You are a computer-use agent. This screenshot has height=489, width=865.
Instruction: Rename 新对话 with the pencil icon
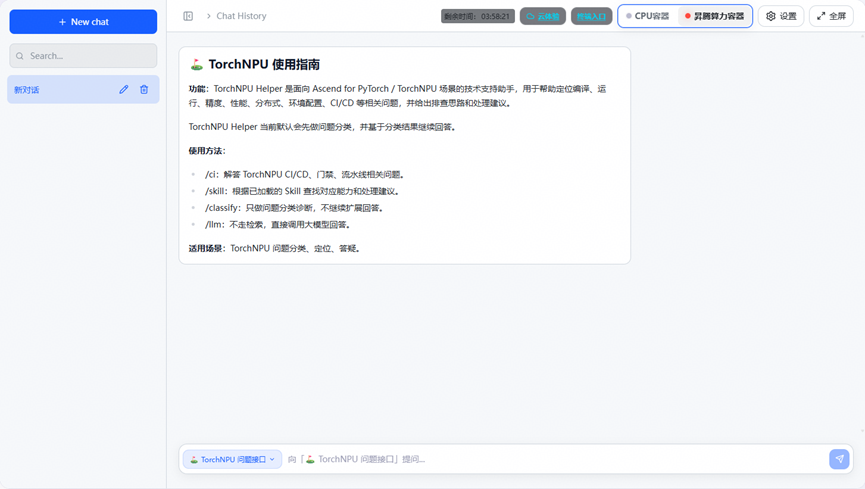124,89
